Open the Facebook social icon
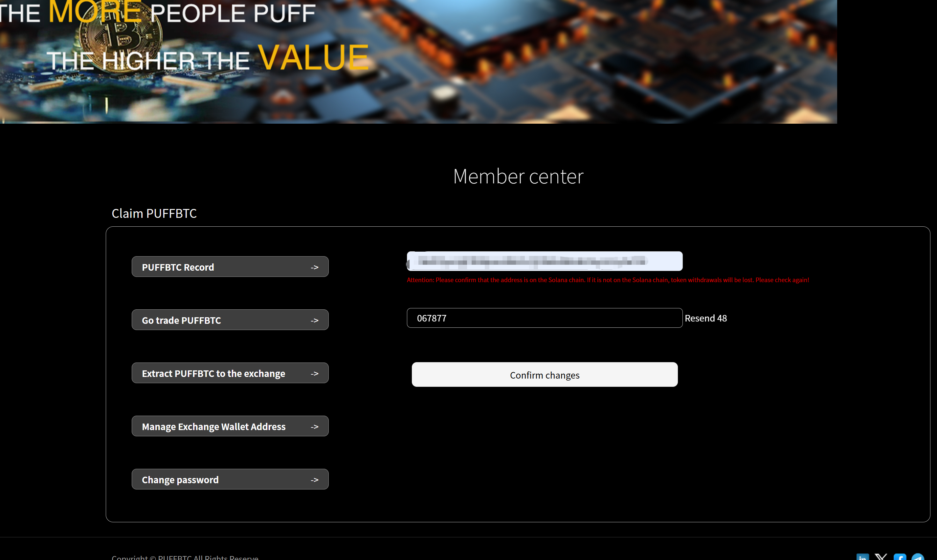Viewport: 937px width, 560px height. (900, 557)
